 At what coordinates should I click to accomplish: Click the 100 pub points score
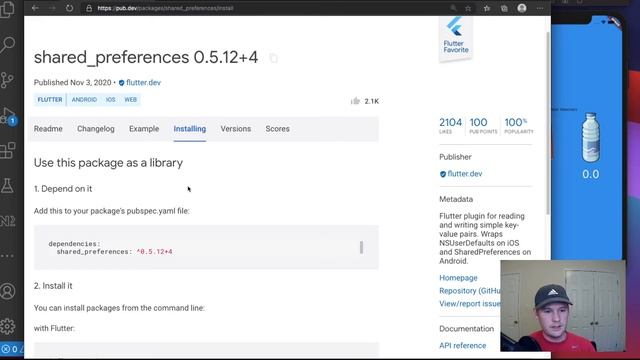pyautogui.click(x=483, y=125)
